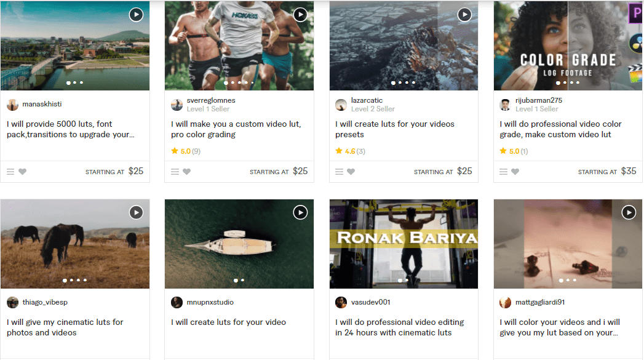
Task: Open 'I will give my cinematic luts' gig title
Action: tap(65, 327)
